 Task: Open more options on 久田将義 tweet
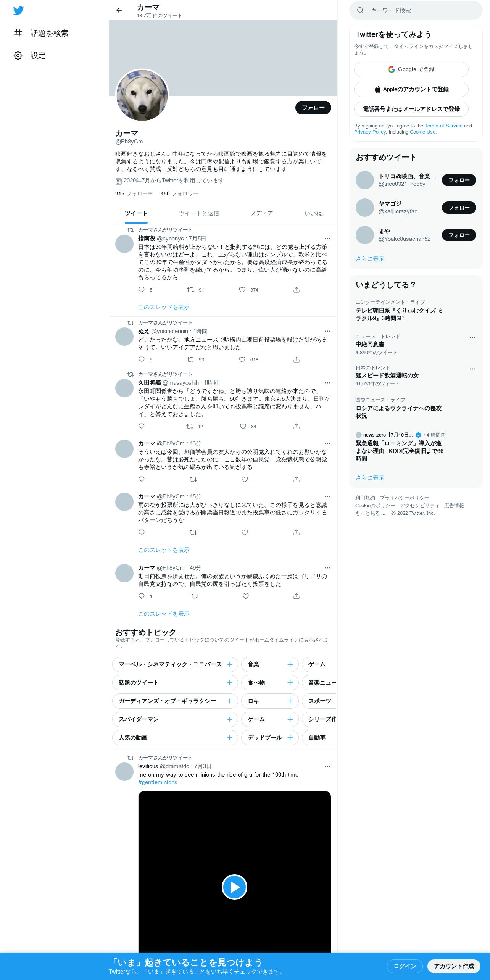(327, 383)
